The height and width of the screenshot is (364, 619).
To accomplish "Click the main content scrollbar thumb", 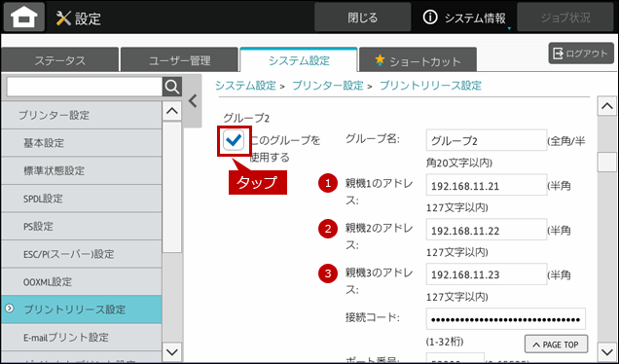I will click(x=606, y=162).
